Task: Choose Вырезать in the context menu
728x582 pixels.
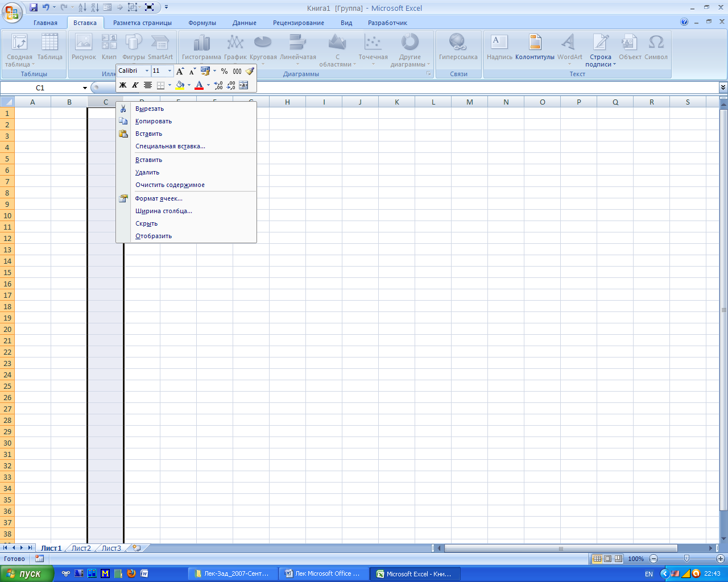Action: point(187,109)
